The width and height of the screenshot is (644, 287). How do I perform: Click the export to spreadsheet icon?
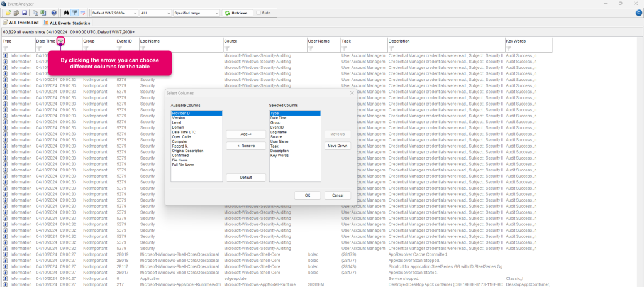[43, 13]
